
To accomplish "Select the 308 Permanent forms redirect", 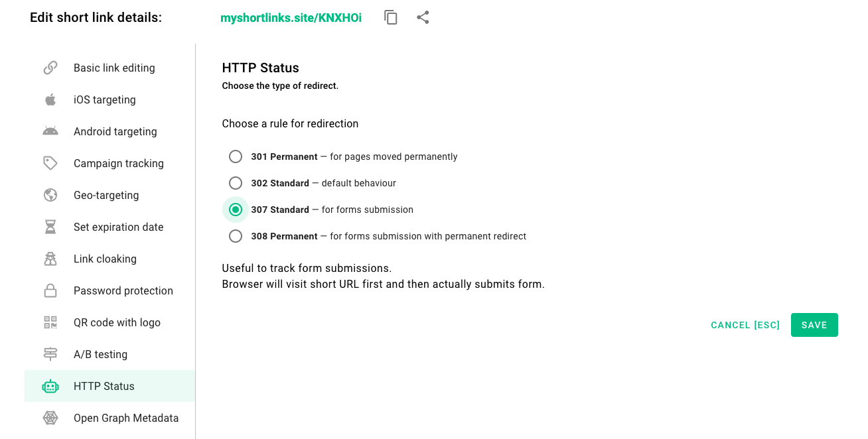I will point(236,236).
